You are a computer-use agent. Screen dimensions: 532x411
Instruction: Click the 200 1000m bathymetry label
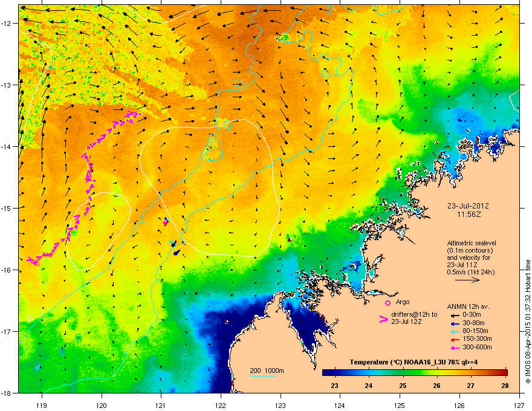pyautogui.click(x=267, y=371)
